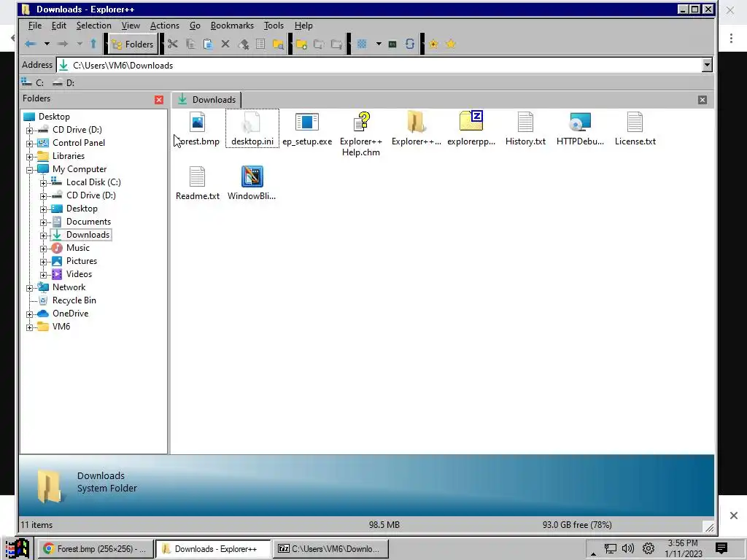The width and height of the screenshot is (747, 560).
Task: Expand the VM6 folder node
Action: click(29, 327)
